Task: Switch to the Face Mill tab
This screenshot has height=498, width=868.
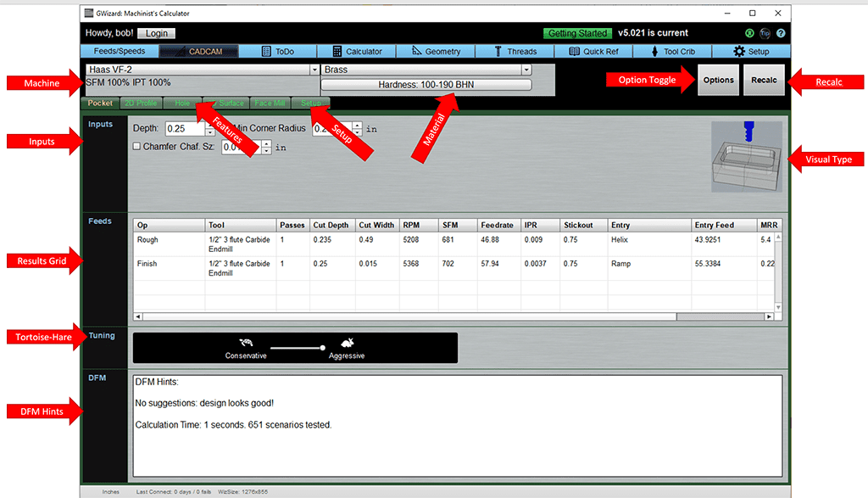Action: 270,103
